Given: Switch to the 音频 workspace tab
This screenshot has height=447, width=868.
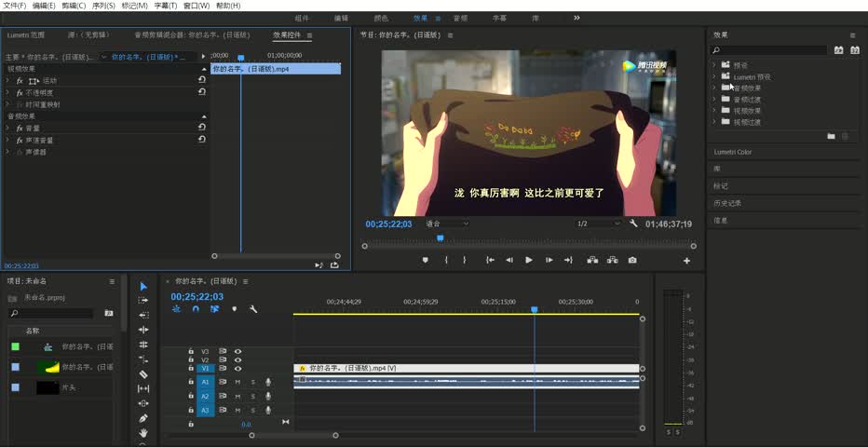Looking at the screenshot, I should pyautogui.click(x=460, y=19).
